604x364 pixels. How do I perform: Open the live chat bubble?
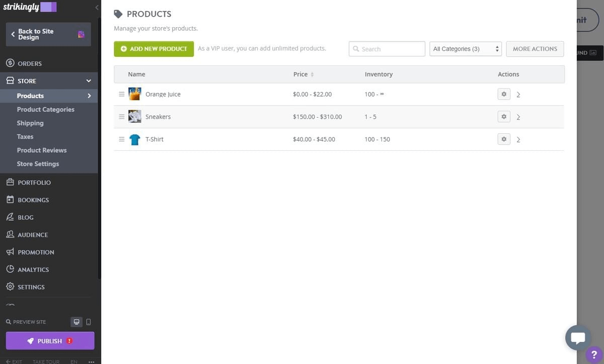click(578, 338)
